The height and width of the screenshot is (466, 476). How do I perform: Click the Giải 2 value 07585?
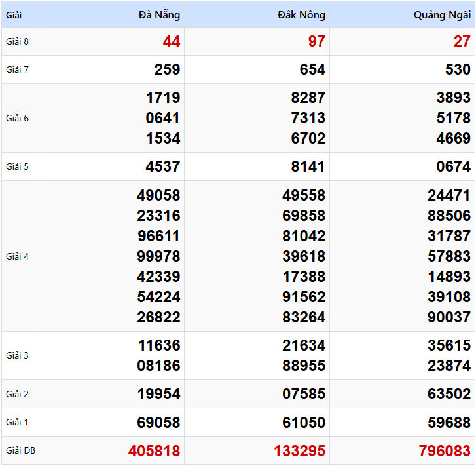click(304, 394)
